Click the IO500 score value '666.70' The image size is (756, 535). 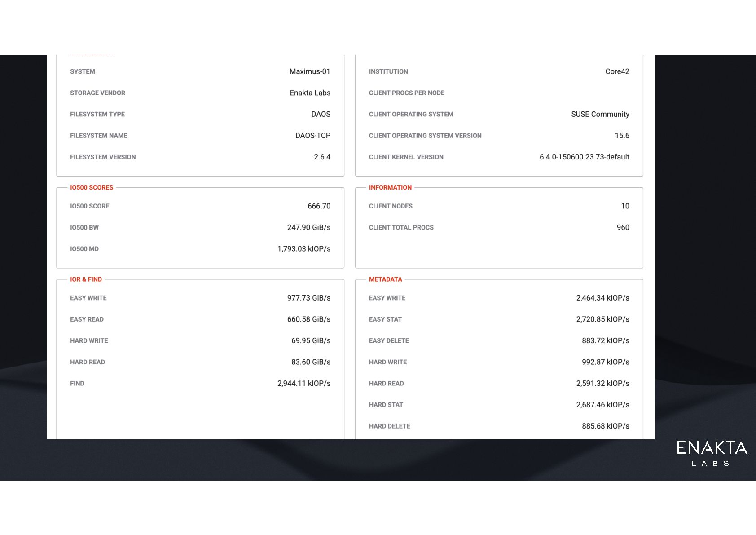pos(319,206)
